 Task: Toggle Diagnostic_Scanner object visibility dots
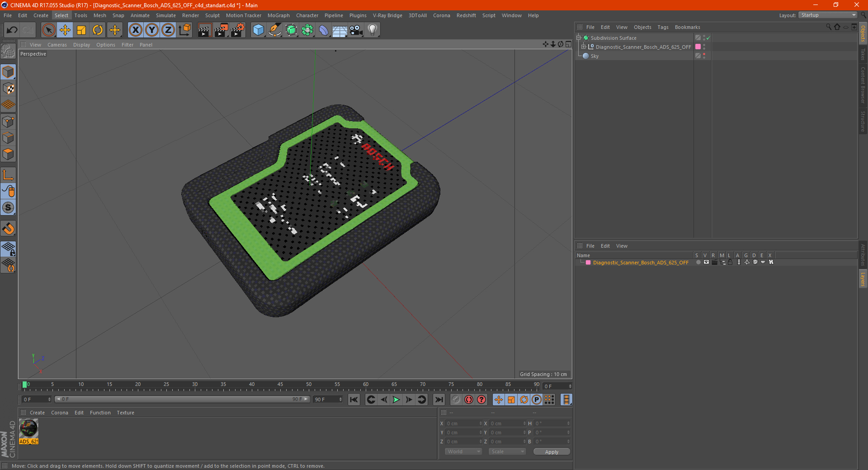pyautogui.click(x=704, y=47)
